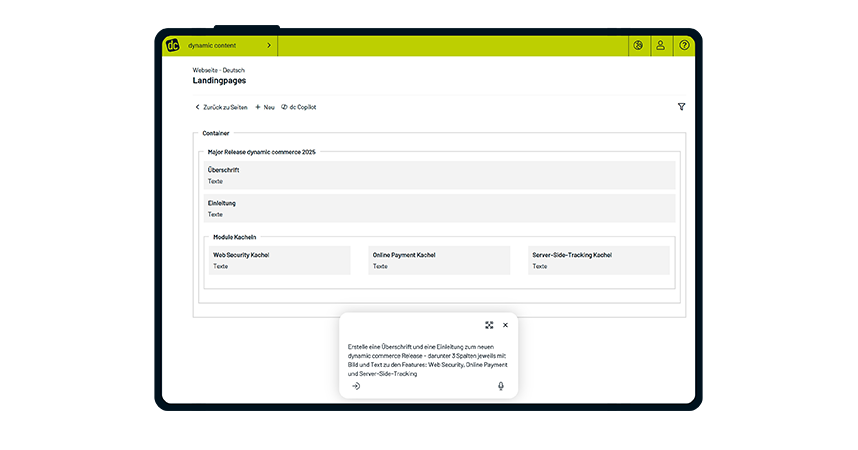Open the user profile icon
Viewport: 858px width, 450px height.
click(660, 45)
